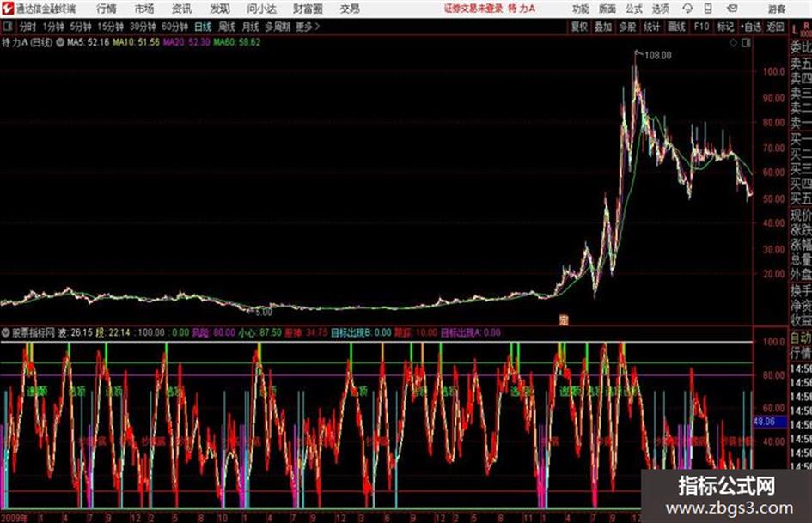
Task: Open the 多周期 multi-period view
Action: (278, 27)
